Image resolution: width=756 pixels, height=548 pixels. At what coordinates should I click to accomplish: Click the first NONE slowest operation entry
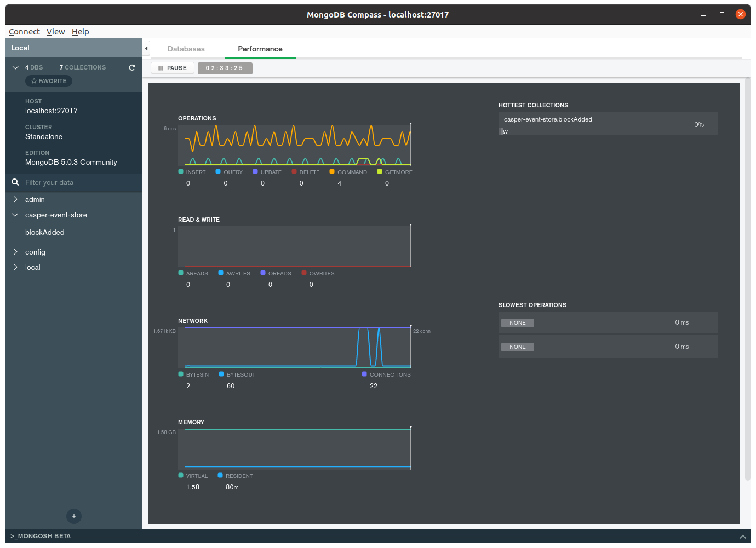click(518, 323)
